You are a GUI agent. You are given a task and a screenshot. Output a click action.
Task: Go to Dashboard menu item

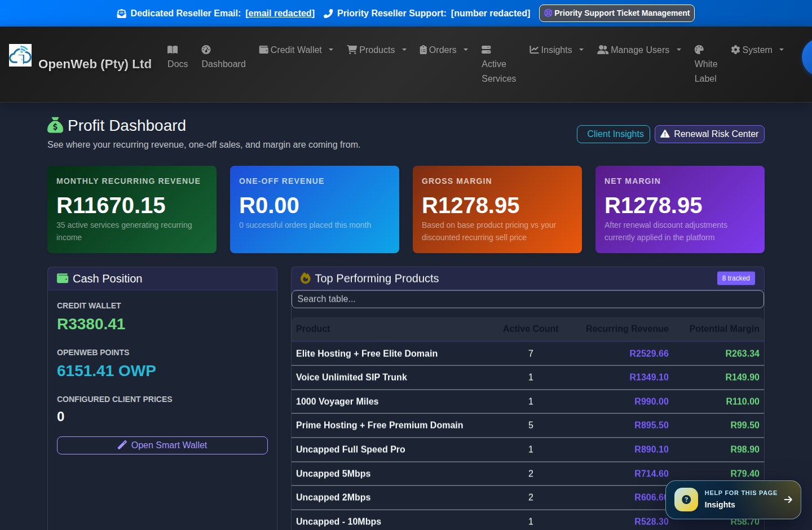tap(223, 57)
